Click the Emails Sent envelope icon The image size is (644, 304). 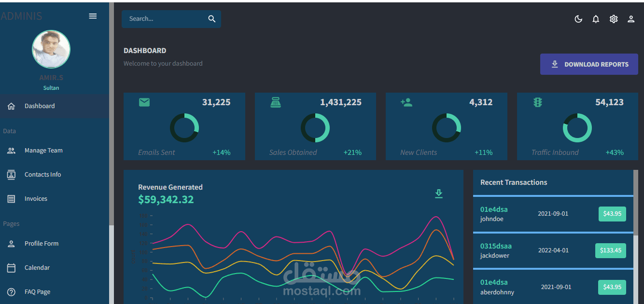(144, 102)
